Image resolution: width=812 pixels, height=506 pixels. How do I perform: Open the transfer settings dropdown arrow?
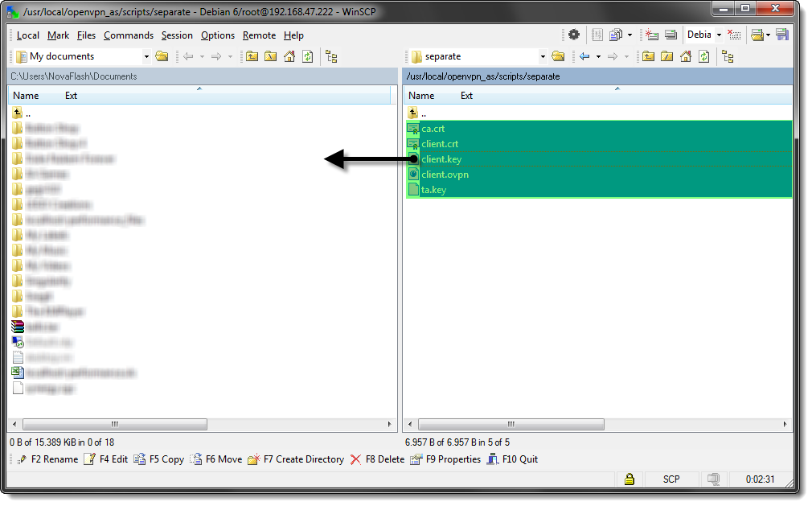point(630,35)
